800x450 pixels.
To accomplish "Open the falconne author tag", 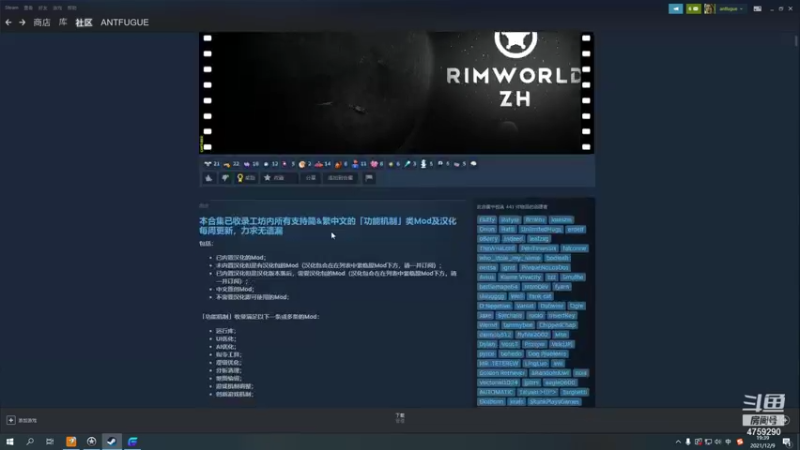I will 574,248.
